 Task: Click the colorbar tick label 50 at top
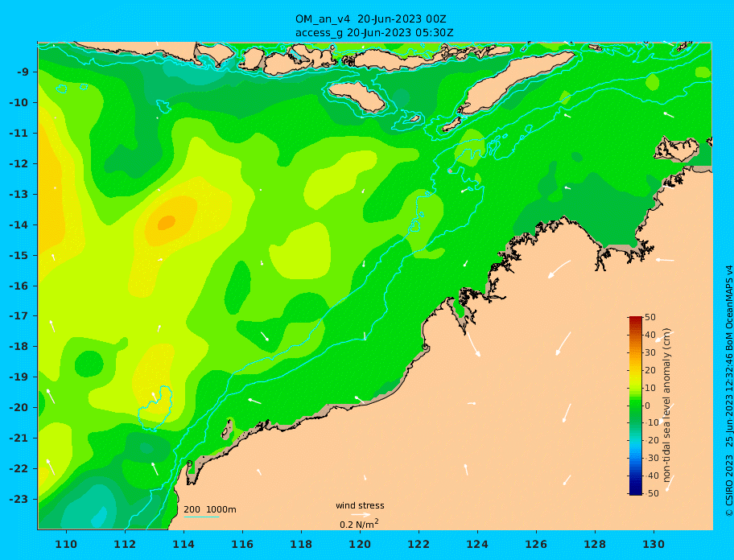coord(650,317)
